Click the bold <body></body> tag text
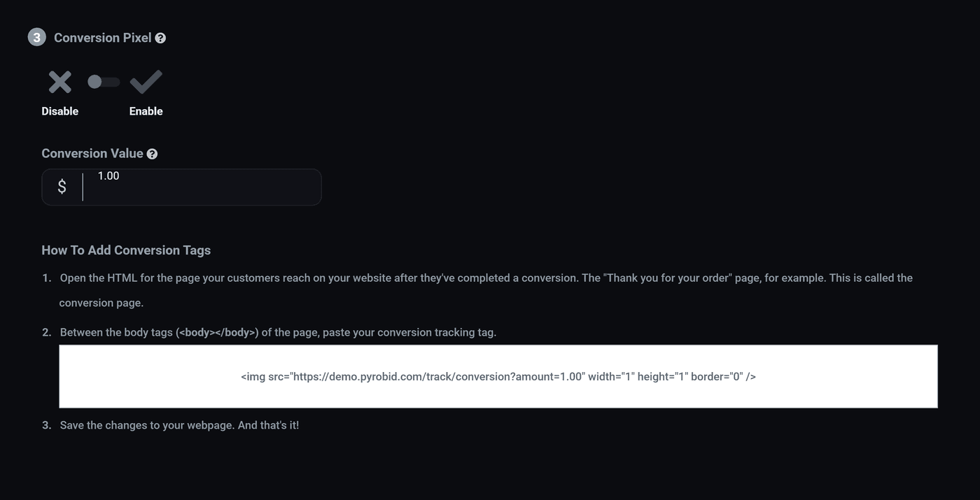The height and width of the screenshot is (500, 980). [218, 332]
